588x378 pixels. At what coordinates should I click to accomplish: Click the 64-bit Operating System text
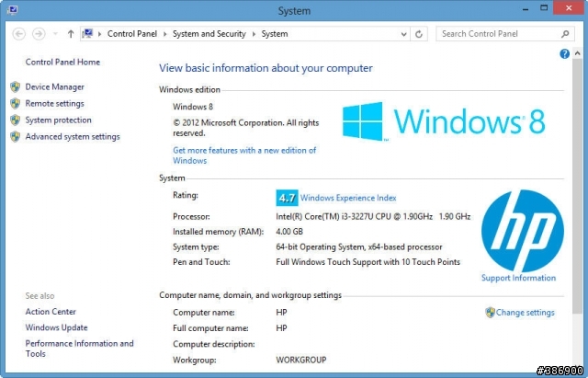[x=359, y=247]
